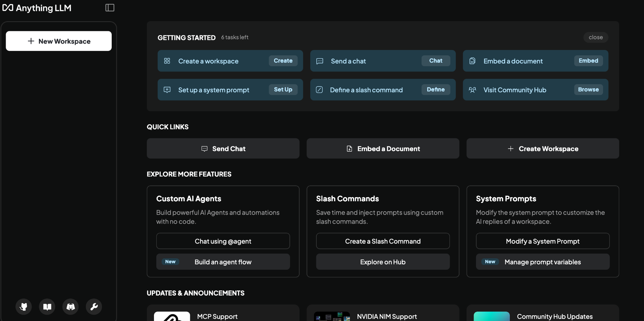Click the AnythingLLM logo icon
Viewport: 644px width, 321px height.
tap(8, 8)
